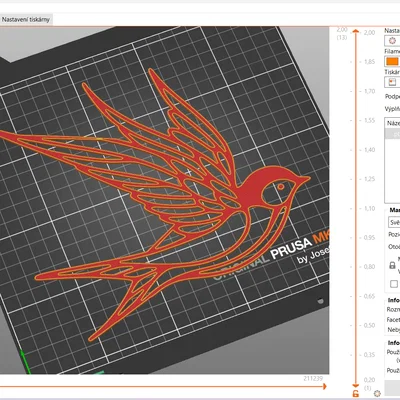This screenshot has width=400, height=400.
Task: Click the 0,50 label on the layer height ruler
Action: 369,325
